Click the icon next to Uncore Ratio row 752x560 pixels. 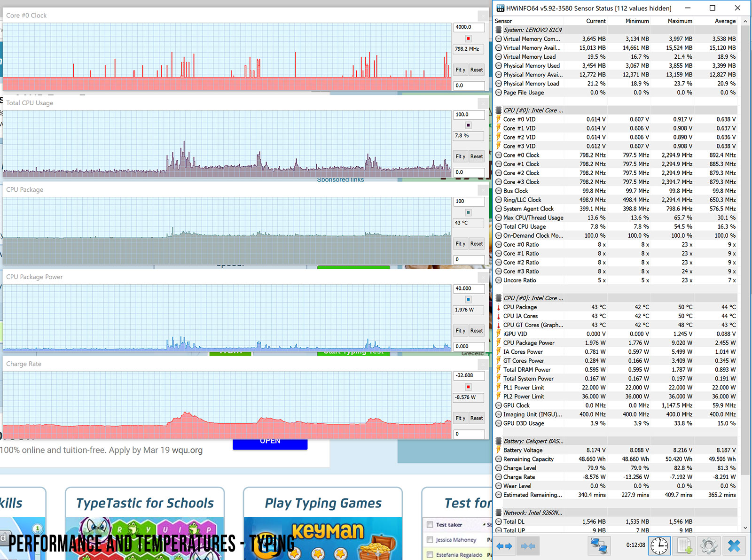tap(499, 280)
